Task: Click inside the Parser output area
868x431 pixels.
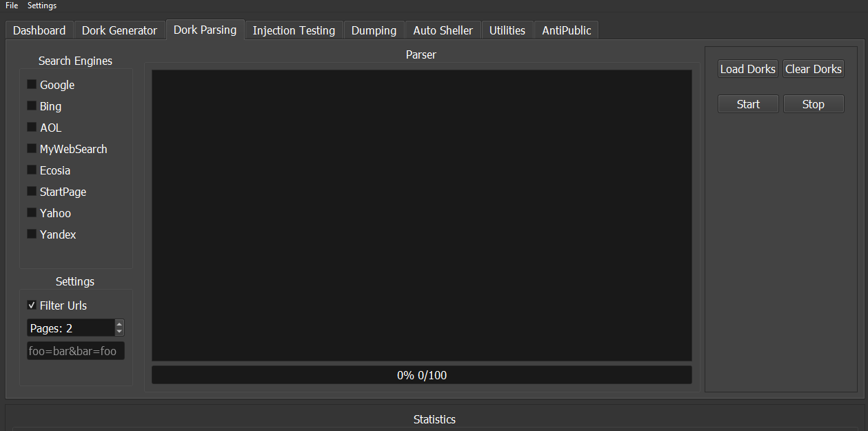Action: [421, 214]
